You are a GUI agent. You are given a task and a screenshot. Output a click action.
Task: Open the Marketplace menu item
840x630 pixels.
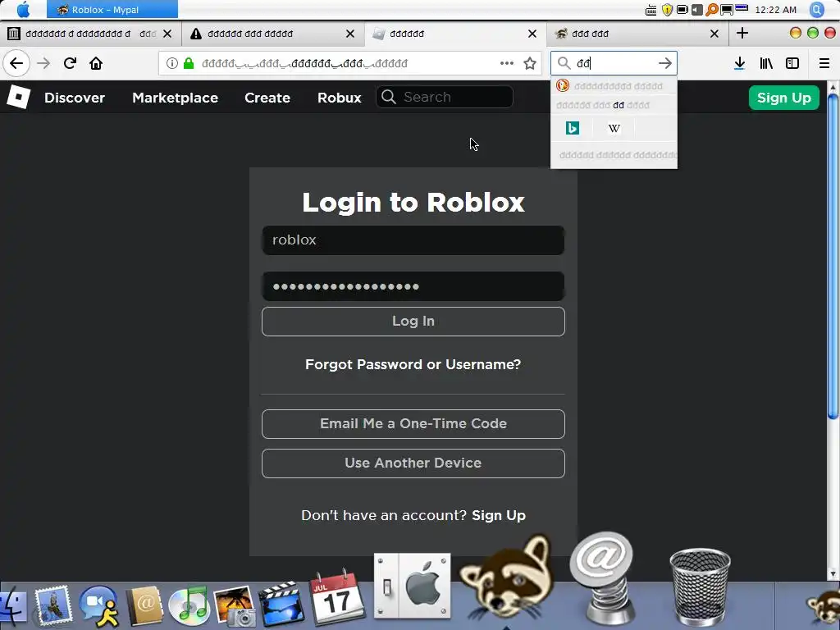click(176, 98)
